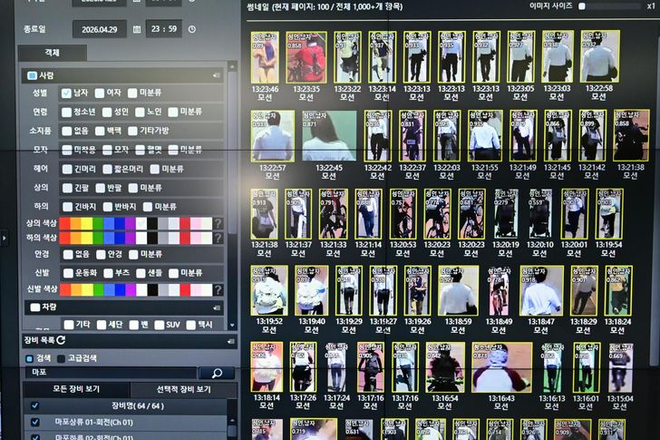Enable the 백팩 belongings checkbox
660x440 pixels.
click(x=100, y=131)
